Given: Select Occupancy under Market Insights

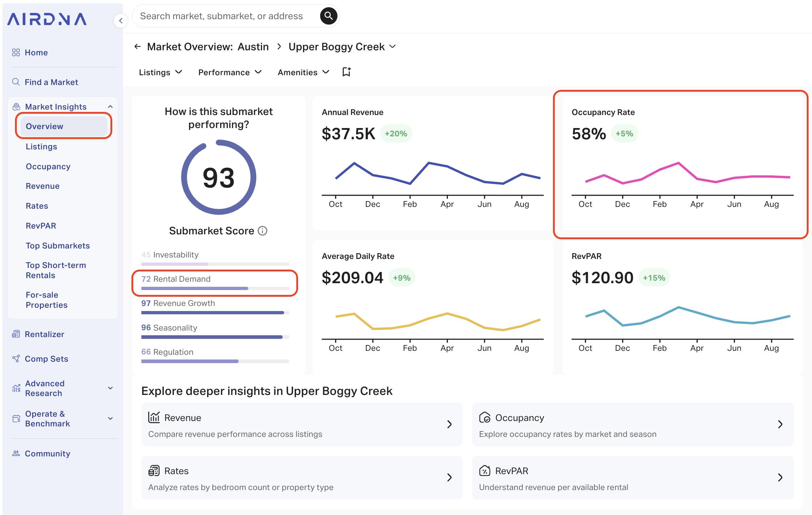Looking at the screenshot, I should tap(48, 166).
